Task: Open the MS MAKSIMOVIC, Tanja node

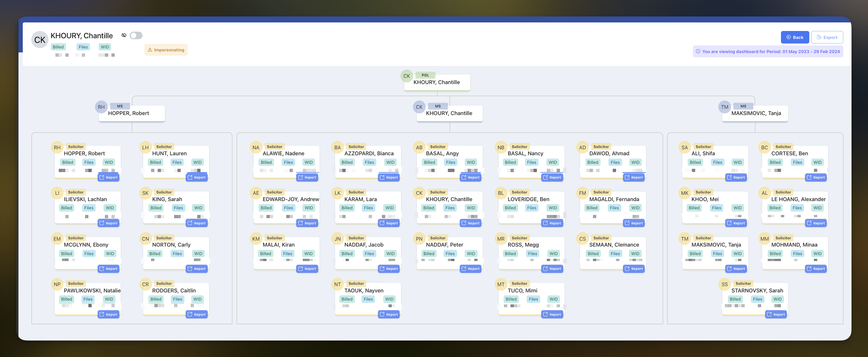Action: 755,113
